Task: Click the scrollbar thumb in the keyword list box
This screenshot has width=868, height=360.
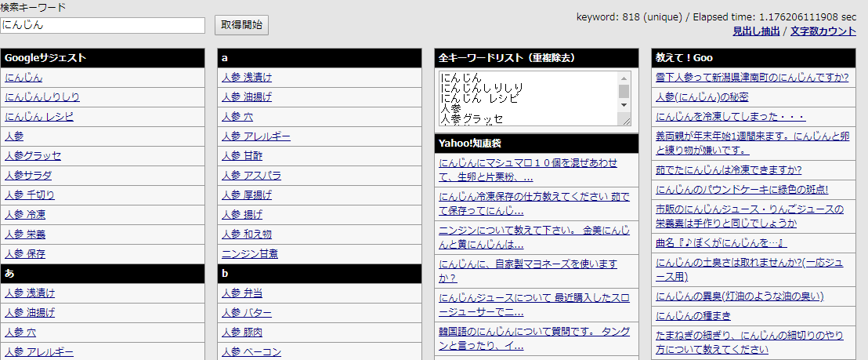Action: (x=624, y=91)
